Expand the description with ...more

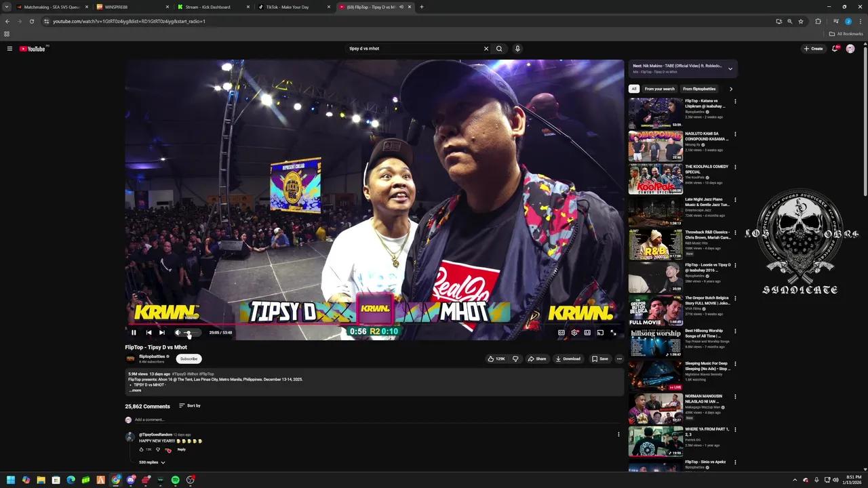tap(136, 390)
